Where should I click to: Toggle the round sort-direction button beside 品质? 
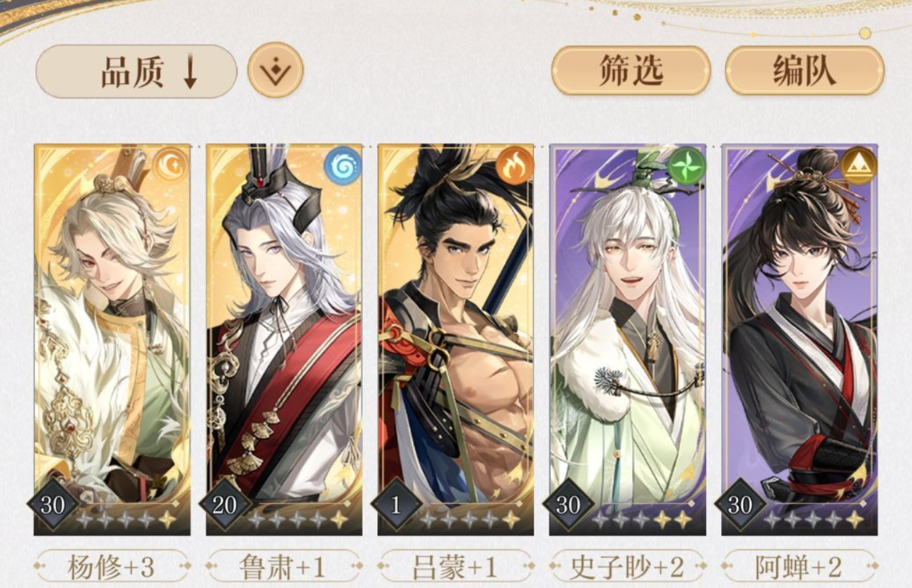coord(275,70)
